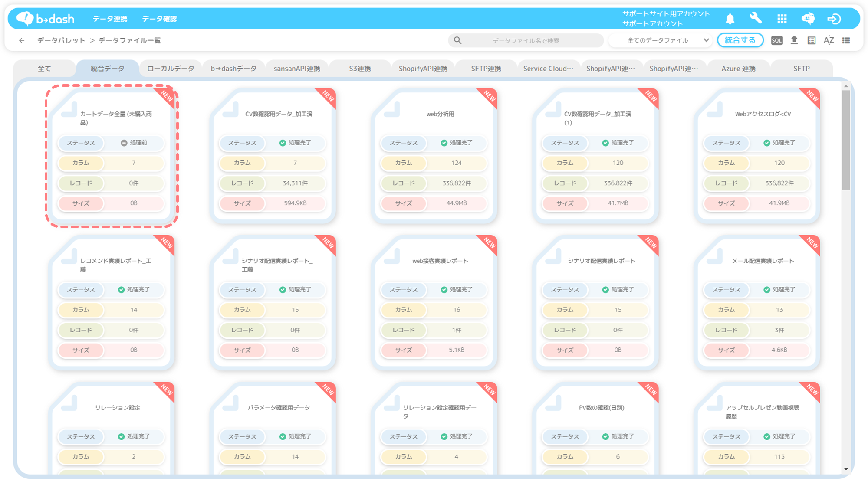Click the データパレット breadcrumb link
The height and width of the screenshot is (488, 868).
(61, 40)
